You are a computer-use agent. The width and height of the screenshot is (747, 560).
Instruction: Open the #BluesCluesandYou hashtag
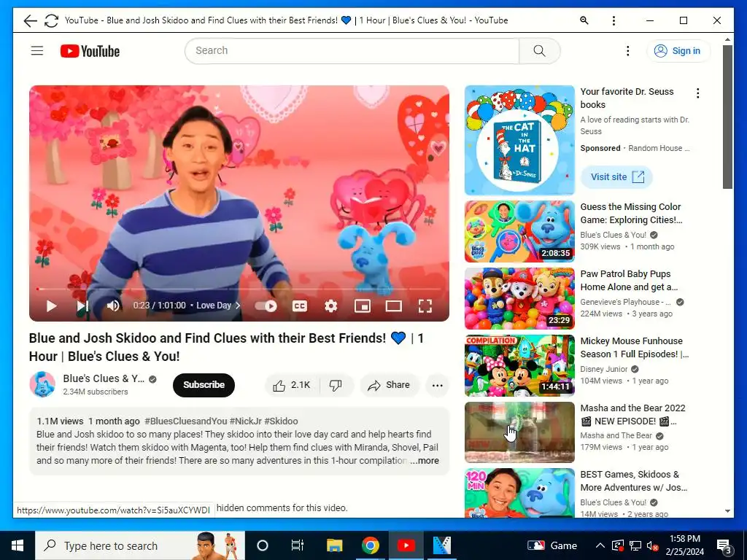pyautogui.click(x=186, y=421)
